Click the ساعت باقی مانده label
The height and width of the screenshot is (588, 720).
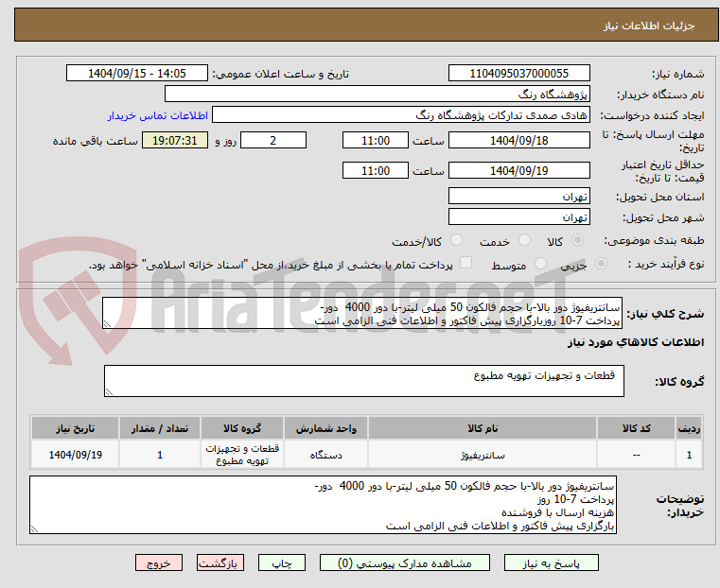pos(96,141)
